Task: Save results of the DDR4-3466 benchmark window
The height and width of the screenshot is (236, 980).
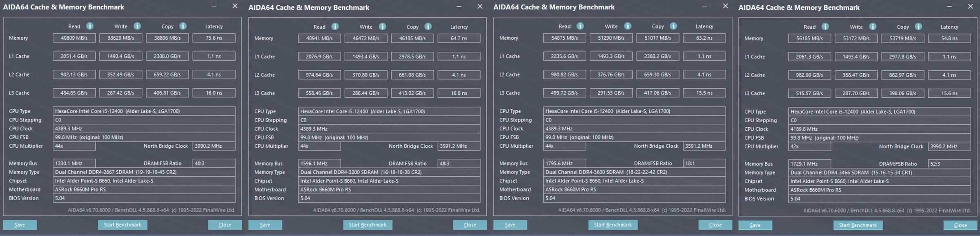Action: 755,225
